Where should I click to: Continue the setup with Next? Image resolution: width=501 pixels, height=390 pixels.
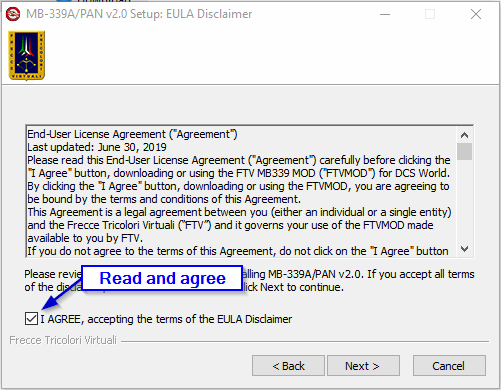pyautogui.click(x=363, y=366)
